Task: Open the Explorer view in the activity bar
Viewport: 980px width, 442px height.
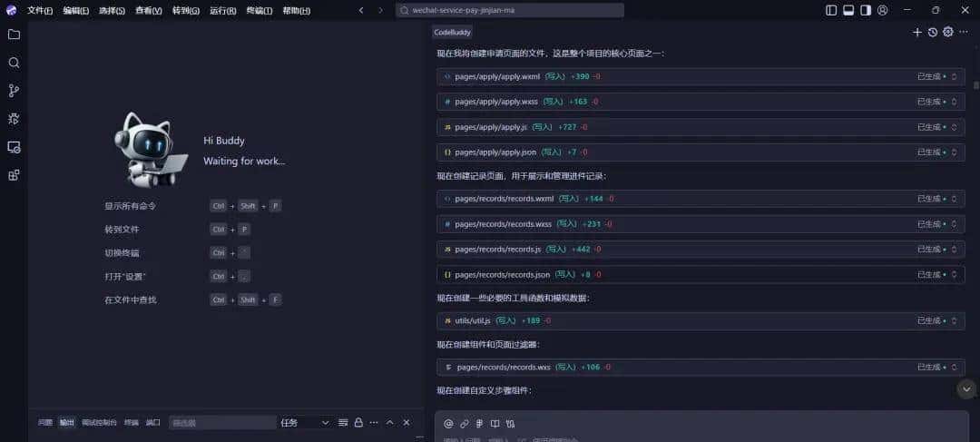Action: pyautogui.click(x=14, y=34)
